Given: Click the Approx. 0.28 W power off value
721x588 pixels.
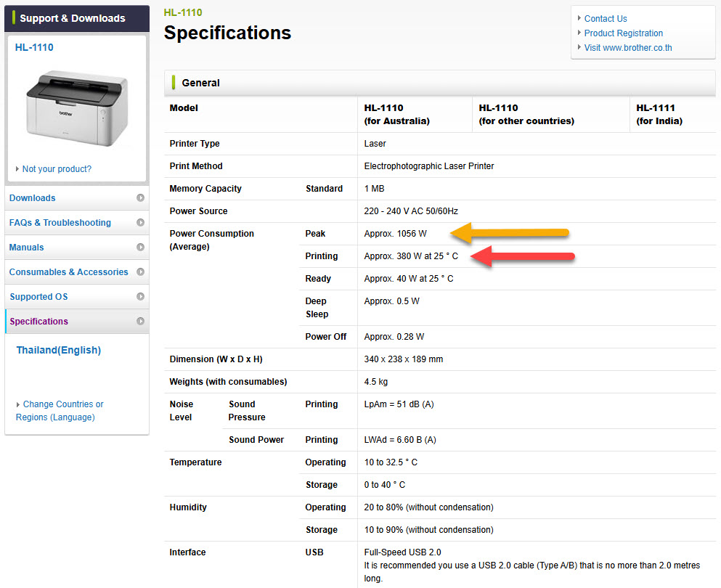Looking at the screenshot, I should 394,337.
